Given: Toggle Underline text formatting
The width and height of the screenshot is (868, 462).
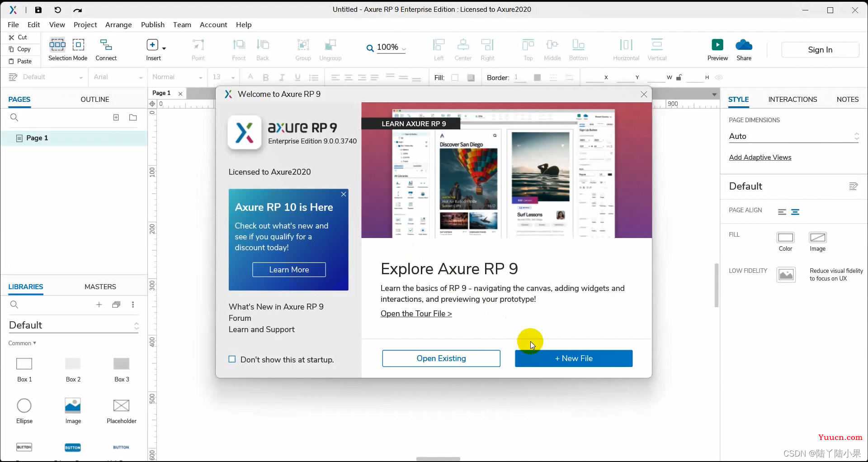Looking at the screenshot, I should tap(297, 77).
